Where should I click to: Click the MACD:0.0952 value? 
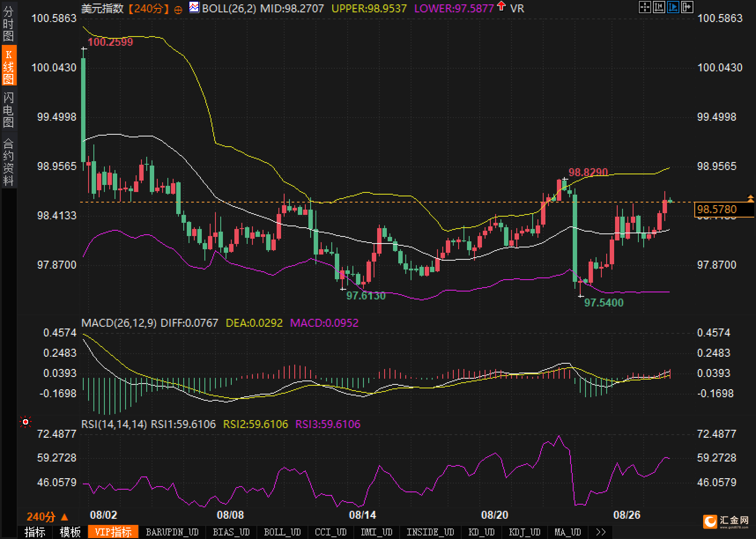click(324, 323)
